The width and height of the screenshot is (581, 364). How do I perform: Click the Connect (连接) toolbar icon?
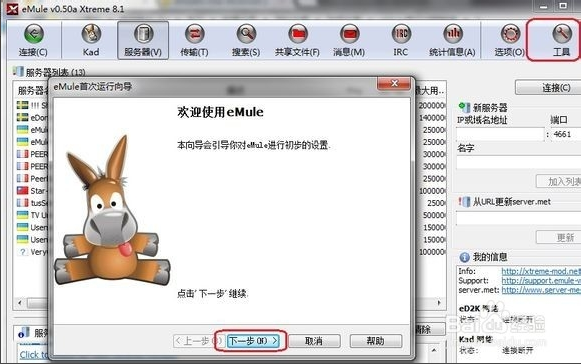(x=33, y=40)
